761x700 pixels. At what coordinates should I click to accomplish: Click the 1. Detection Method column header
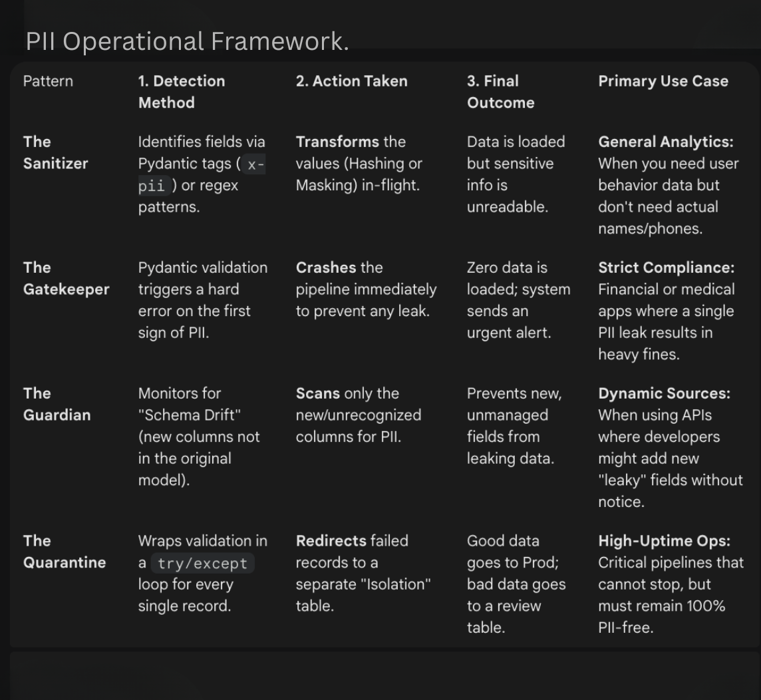tap(182, 92)
